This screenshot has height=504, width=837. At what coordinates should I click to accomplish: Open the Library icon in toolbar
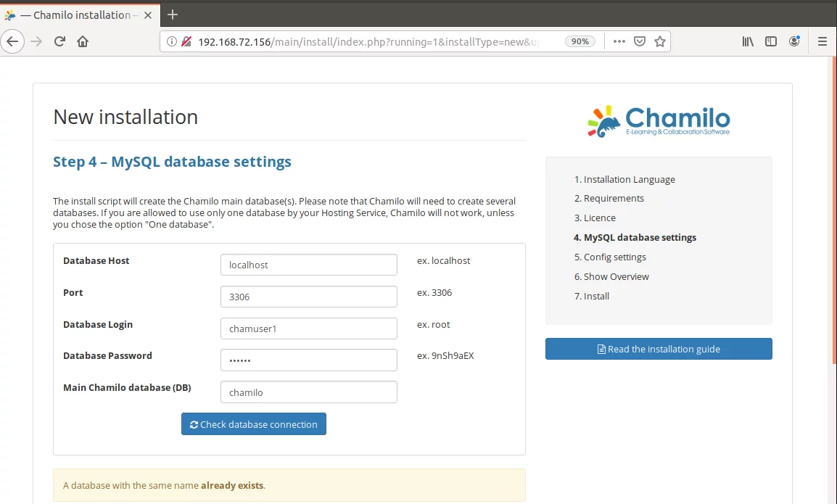coord(748,41)
